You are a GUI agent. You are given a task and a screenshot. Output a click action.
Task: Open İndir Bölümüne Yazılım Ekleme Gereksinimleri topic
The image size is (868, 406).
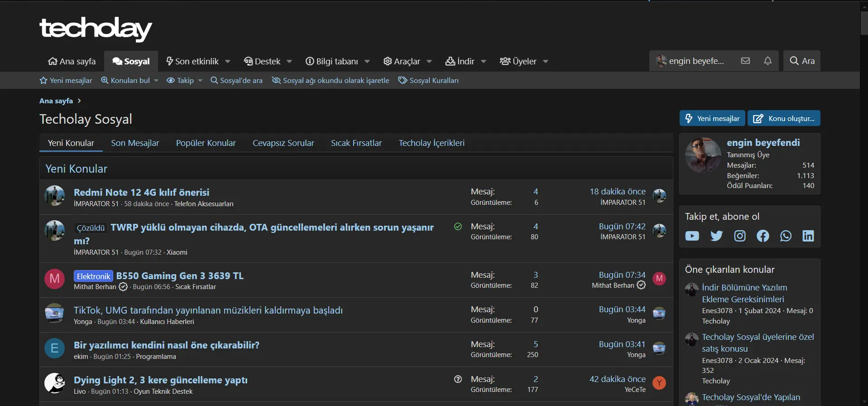744,293
